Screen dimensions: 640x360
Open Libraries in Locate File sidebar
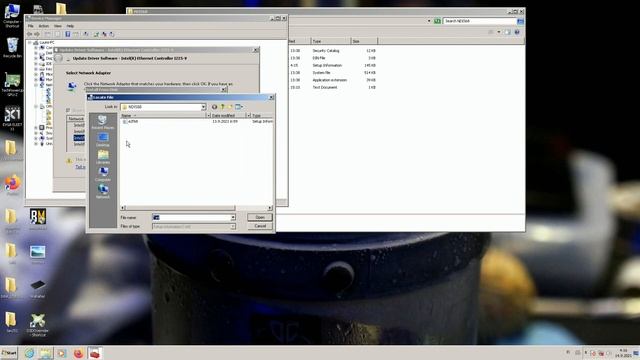point(103,157)
